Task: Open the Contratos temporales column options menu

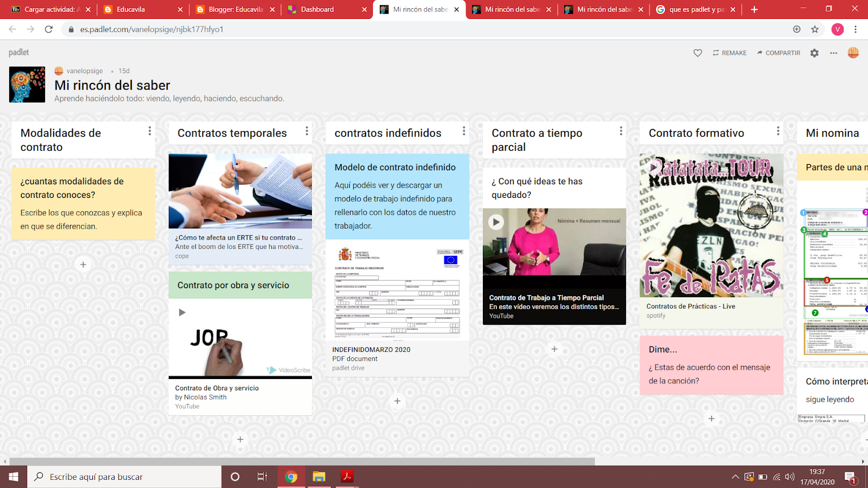Action: coord(306,132)
